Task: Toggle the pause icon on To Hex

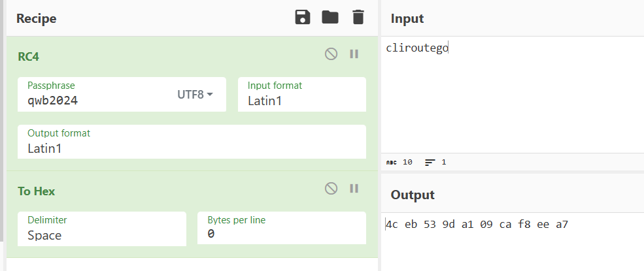Action: pos(354,189)
